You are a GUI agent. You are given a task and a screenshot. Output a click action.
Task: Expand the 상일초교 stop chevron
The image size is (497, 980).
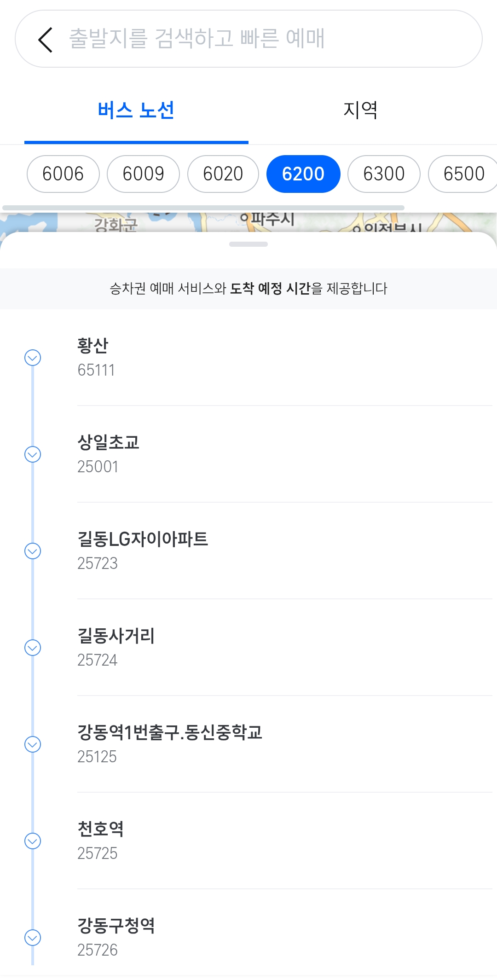(33, 454)
